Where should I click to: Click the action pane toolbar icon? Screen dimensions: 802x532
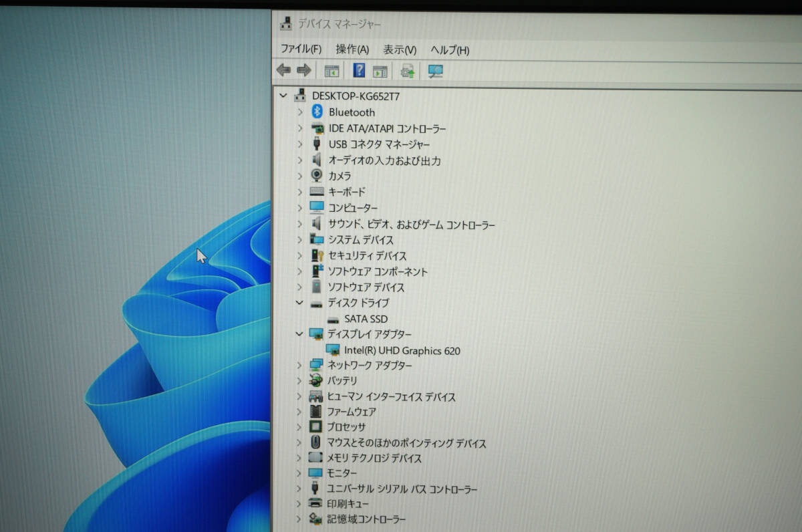coord(380,71)
